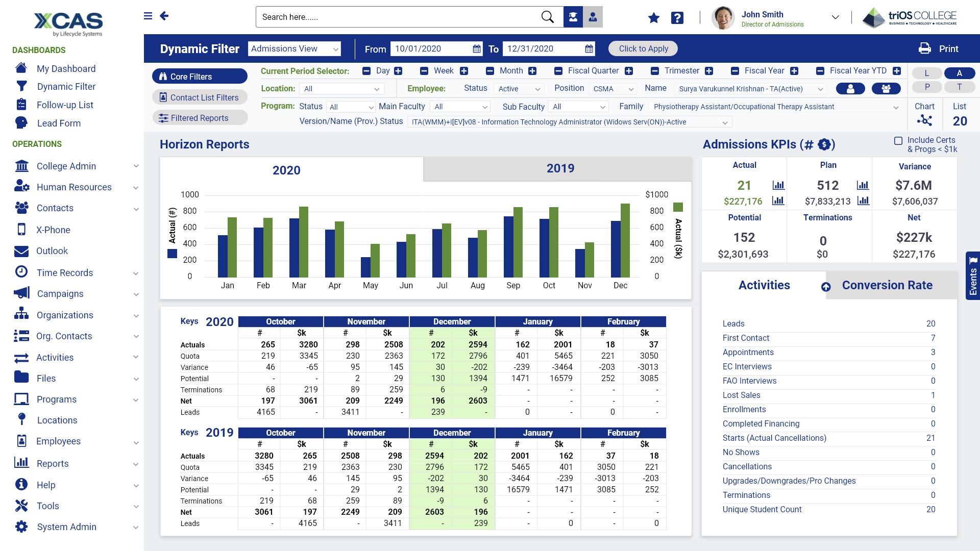Screen dimensions: 980x551
Task: Click the minus toggle before Fiscal Quarter
Action: pos(558,71)
